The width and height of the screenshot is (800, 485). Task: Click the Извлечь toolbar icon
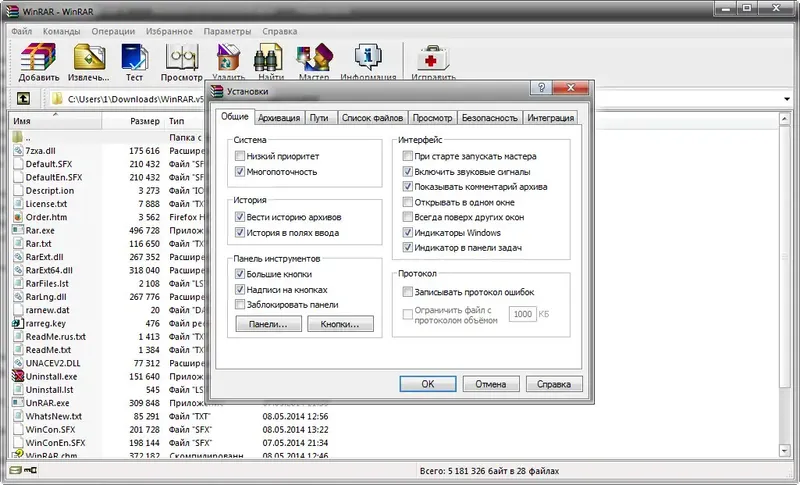[89, 56]
